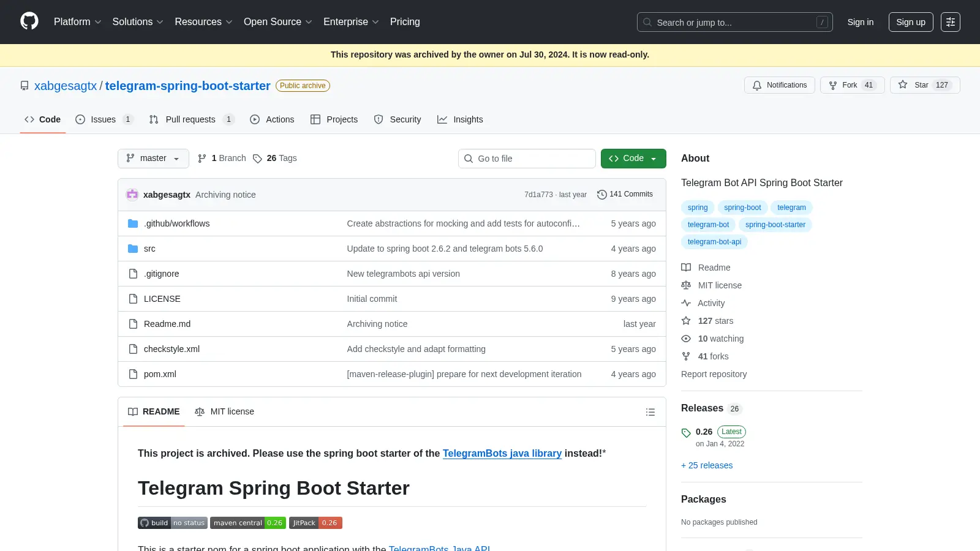Expand the Enterprise menu
This screenshot has height=551, width=980.
tap(351, 21)
